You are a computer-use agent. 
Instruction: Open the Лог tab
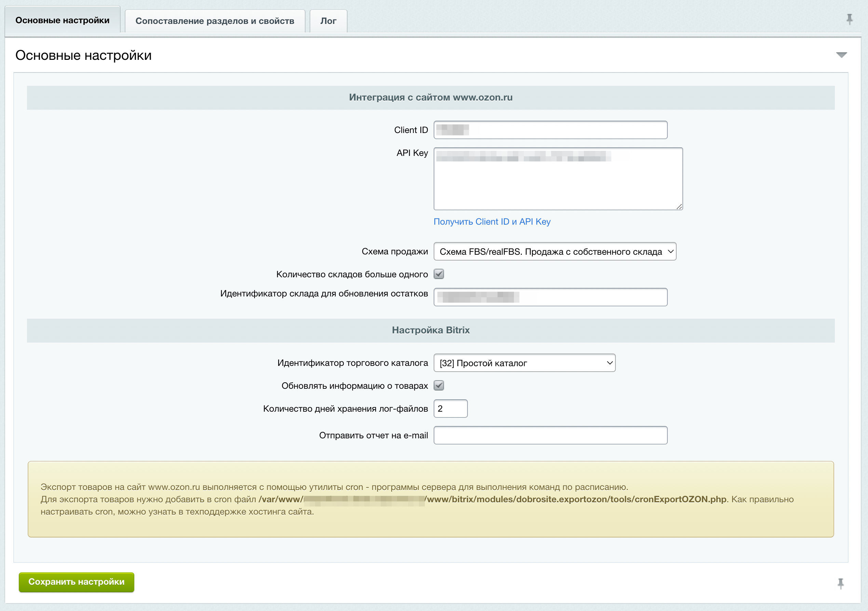pyautogui.click(x=328, y=21)
